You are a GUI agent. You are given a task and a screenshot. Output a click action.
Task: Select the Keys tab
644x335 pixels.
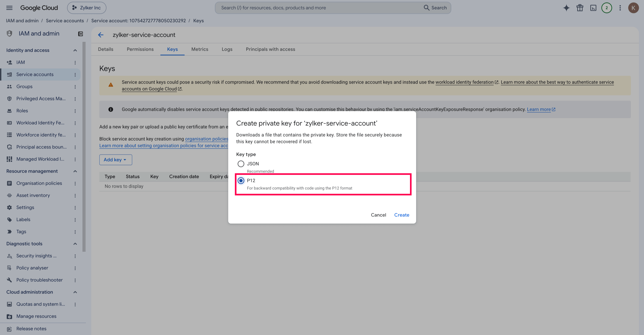point(172,49)
